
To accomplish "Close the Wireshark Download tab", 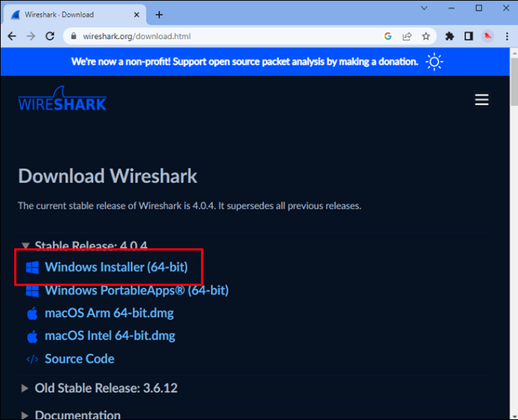I will (137, 15).
